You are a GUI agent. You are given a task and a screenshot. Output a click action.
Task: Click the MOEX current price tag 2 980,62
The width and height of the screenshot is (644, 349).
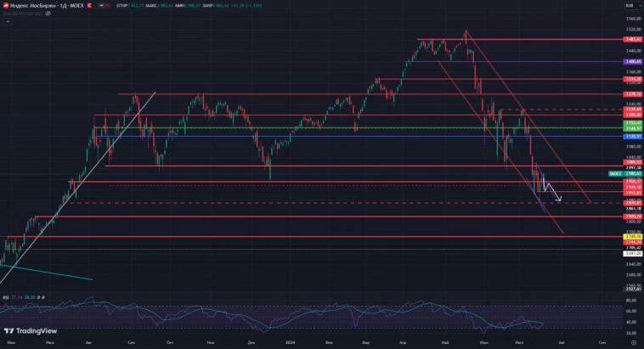632,173
